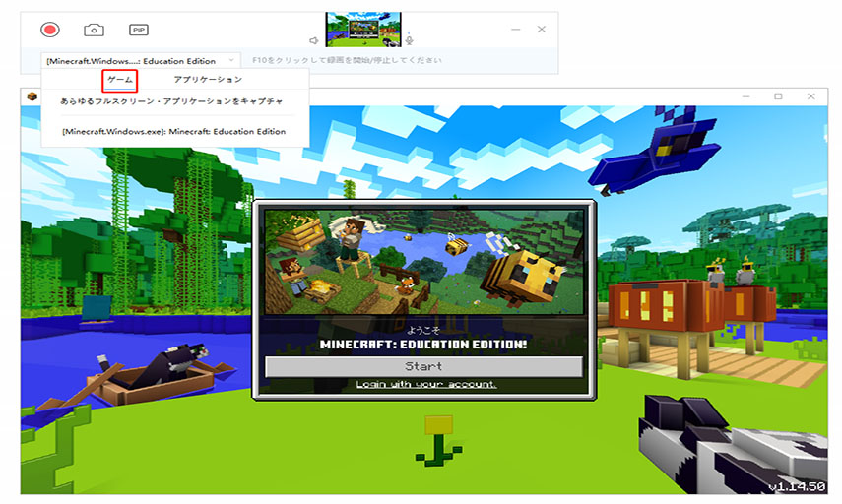Switch to the ゲーム tab
842x504 pixels.
point(120,80)
